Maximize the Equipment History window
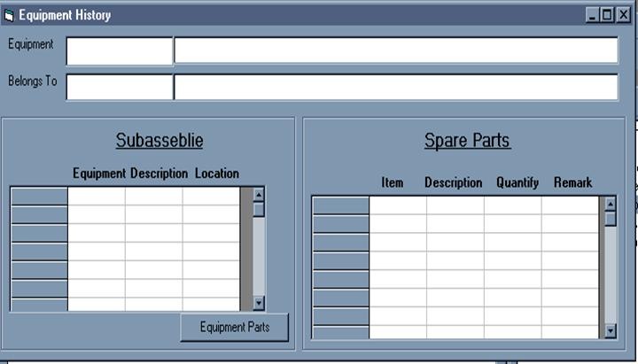 point(607,15)
